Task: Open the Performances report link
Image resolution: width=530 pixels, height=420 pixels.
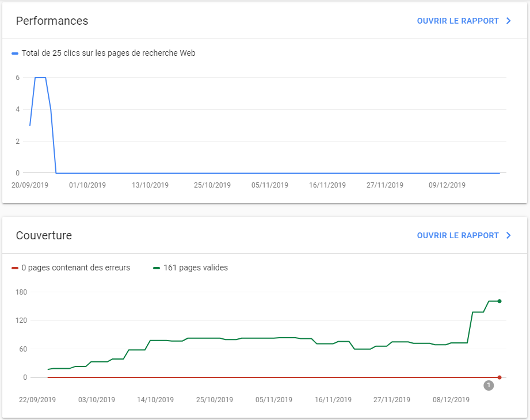Action: point(457,21)
